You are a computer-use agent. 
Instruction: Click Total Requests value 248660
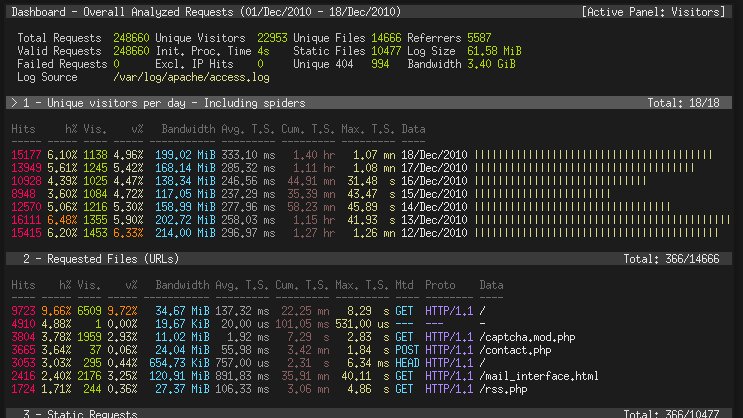coord(131,38)
